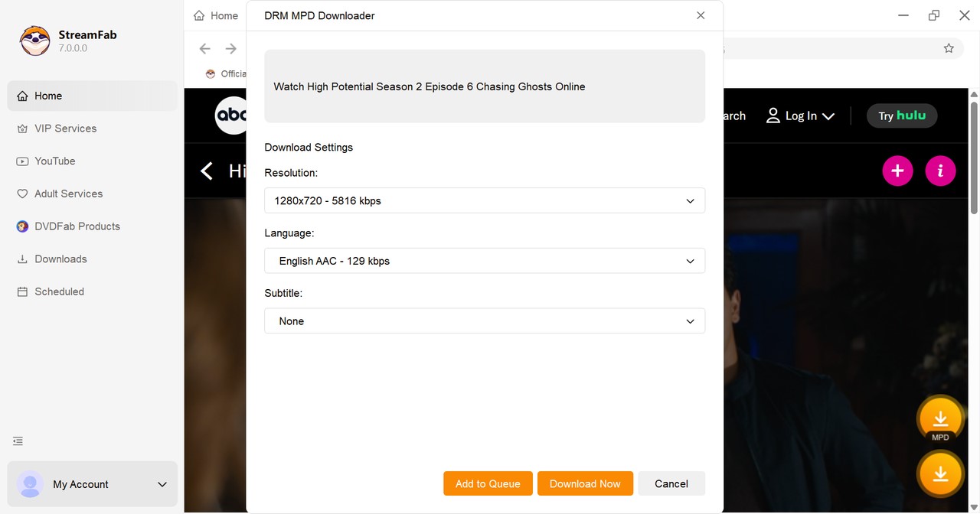Image resolution: width=980 pixels, height=514 pixels.
Task: Click the Add to Queue button
Action: click(x=488, y=483)
